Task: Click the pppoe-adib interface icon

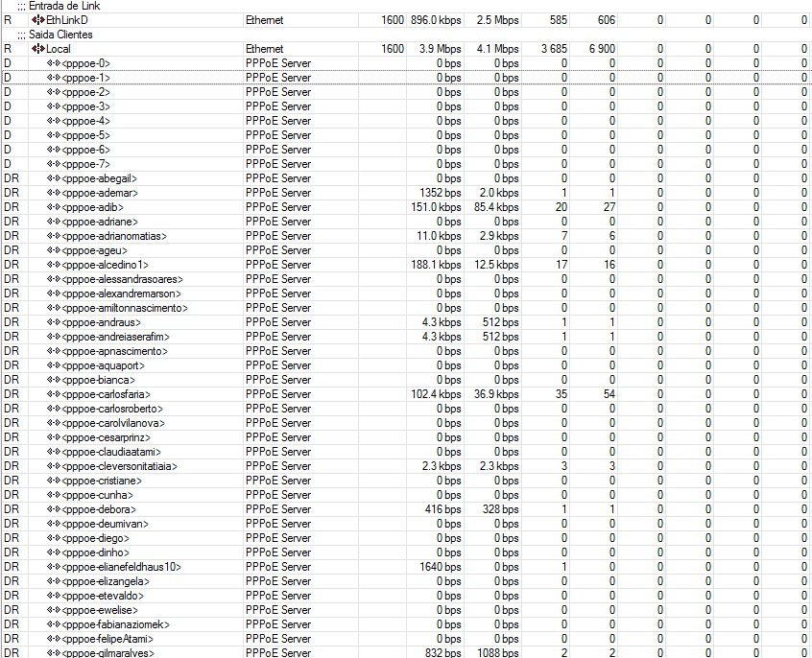Action: coord(54,207)
